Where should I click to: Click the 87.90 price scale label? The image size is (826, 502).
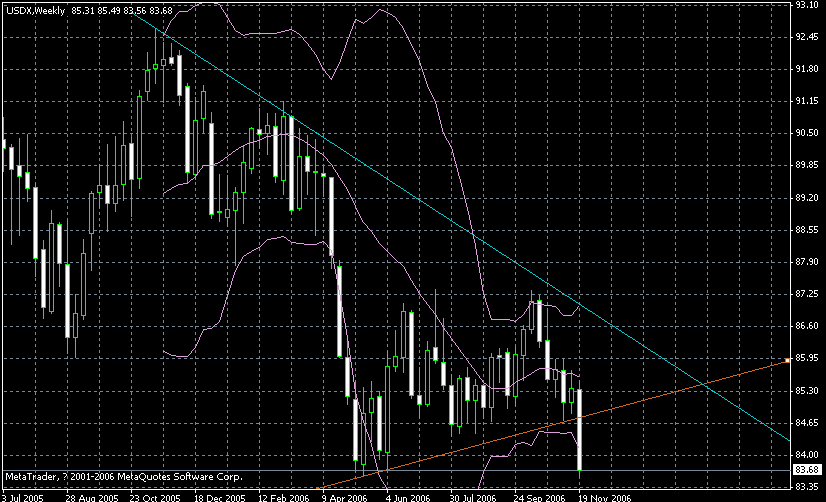coord(807,262)
